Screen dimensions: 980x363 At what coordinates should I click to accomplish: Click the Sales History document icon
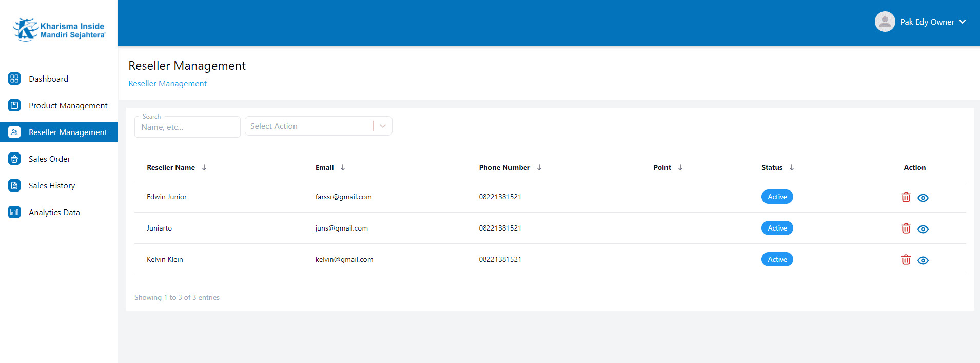(14, 185)
